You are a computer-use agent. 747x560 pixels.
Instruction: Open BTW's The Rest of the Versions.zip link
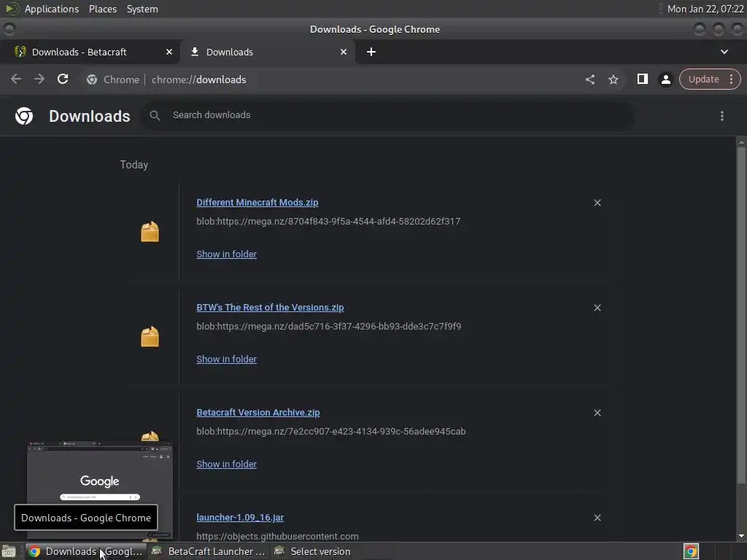click(x=270, y=308)
